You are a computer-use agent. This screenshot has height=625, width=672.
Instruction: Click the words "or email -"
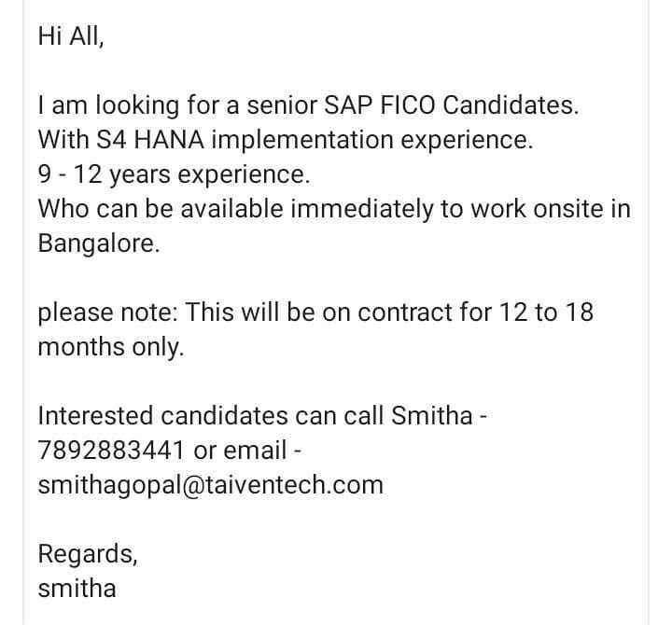[246, 450]
